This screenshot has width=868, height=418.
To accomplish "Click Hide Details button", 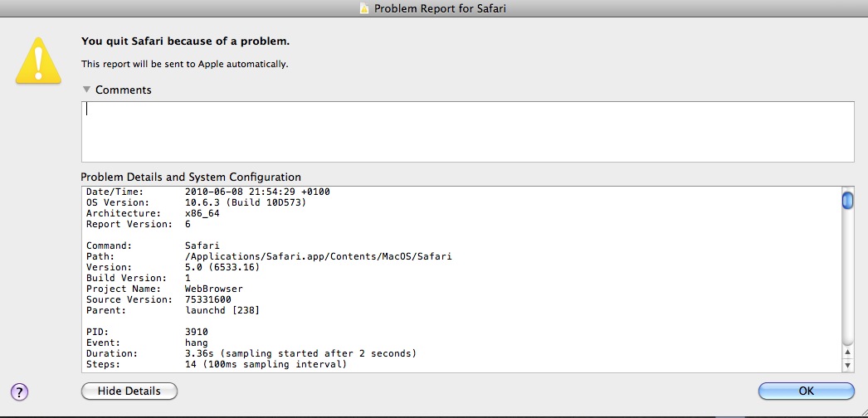I will [129, 391].
